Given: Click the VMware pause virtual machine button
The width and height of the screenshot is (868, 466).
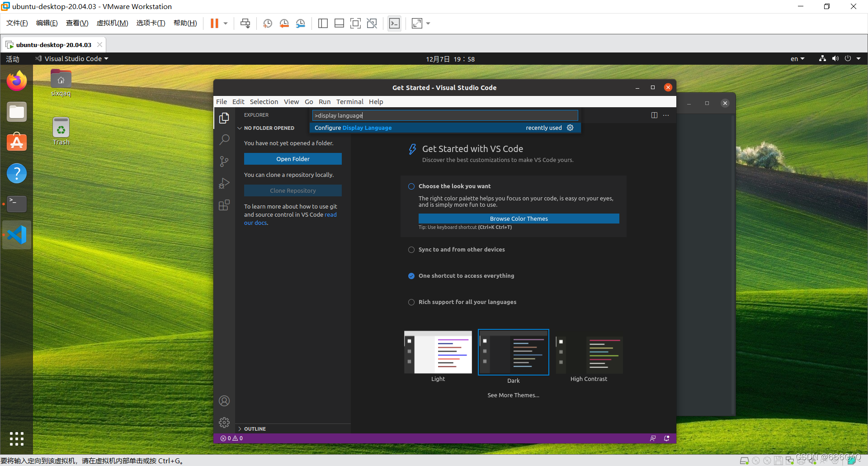Looking at the screenshot, I should [214, 23].
